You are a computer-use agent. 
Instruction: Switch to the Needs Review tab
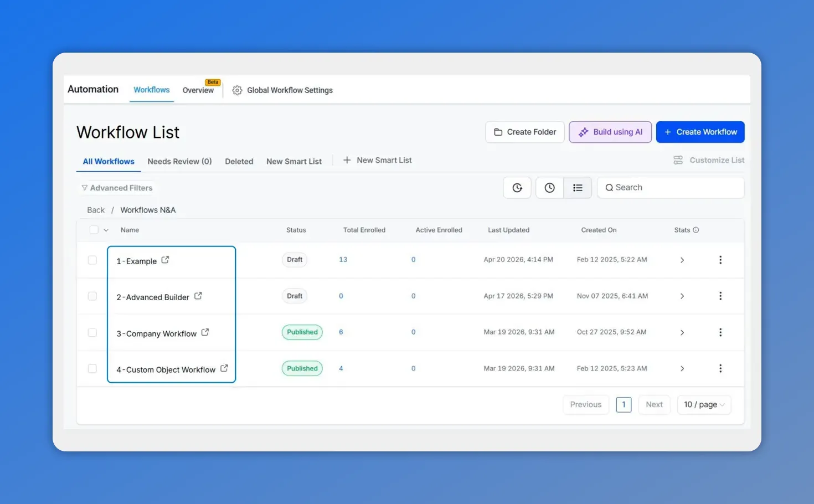pyautogui.click(x=179, y=161)
